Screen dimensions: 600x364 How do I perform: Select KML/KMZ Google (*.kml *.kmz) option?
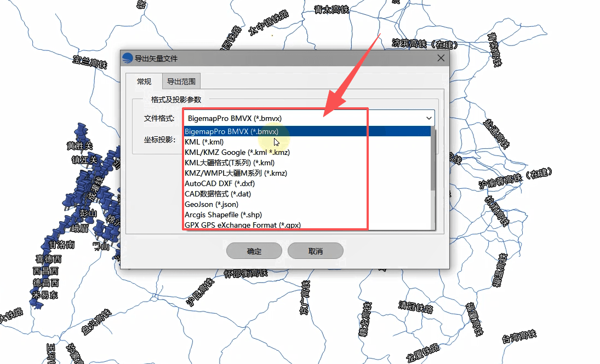[307, 152]
